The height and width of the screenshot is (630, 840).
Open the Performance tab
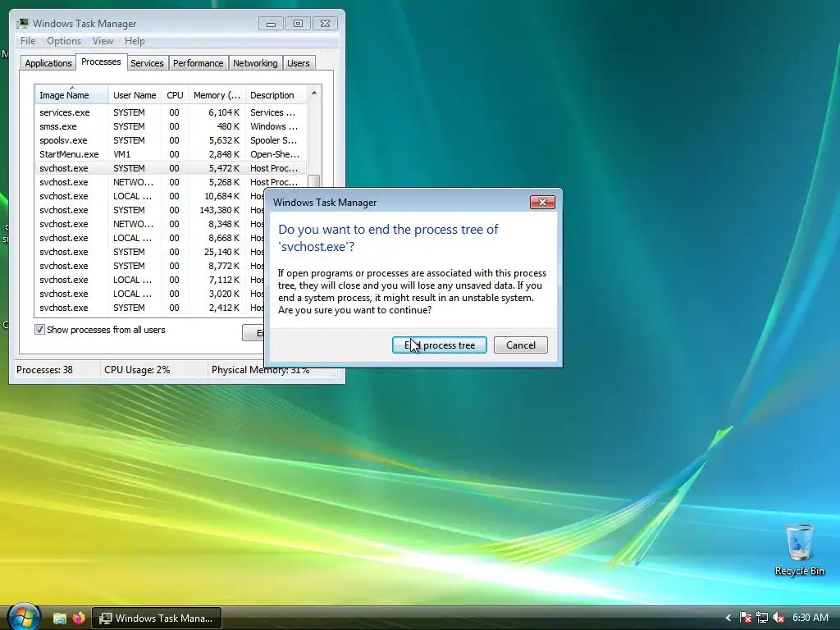click(x=198, y=63)
